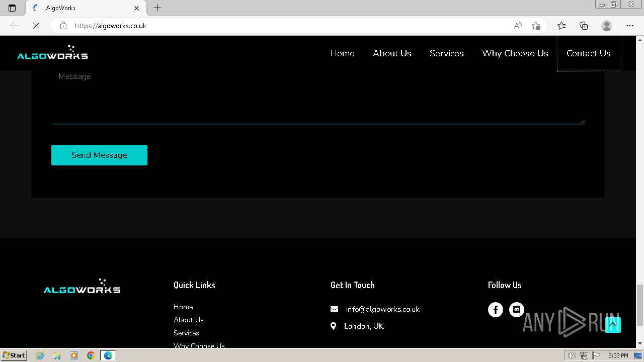Click the address bar URL field
The width and height of the screenshot is (644, 362).
click(292, 26)
